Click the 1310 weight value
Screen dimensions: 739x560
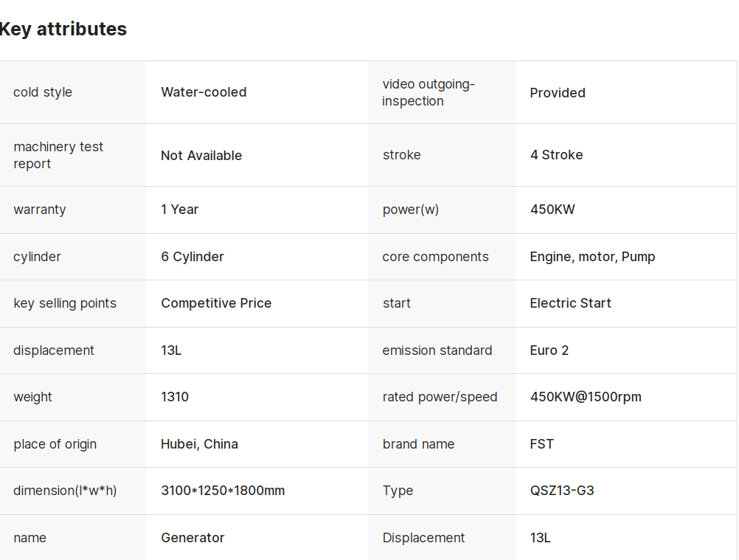[174, 397]
